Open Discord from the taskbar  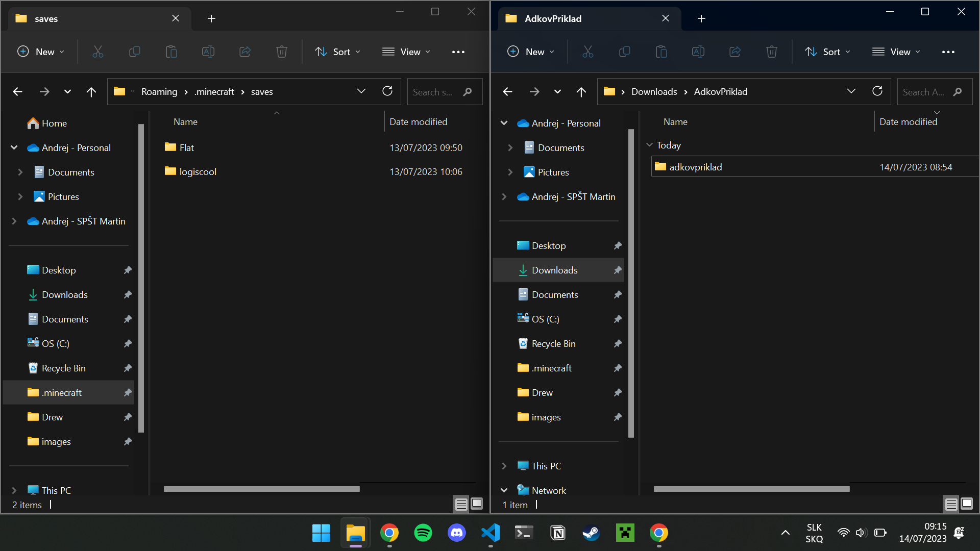[x=456, y=533]
